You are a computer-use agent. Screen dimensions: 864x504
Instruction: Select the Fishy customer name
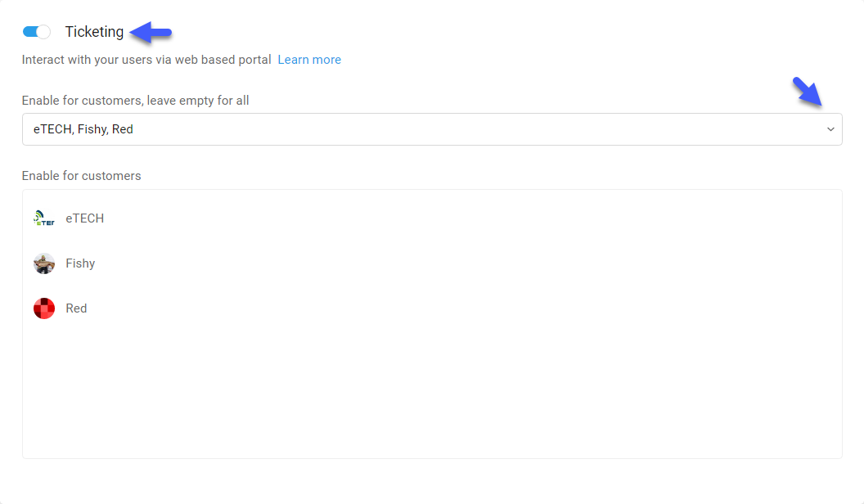[80, 263]
